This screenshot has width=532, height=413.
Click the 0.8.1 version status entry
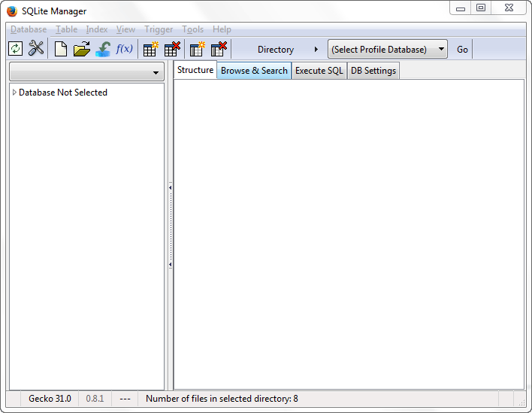click(95, 399)
